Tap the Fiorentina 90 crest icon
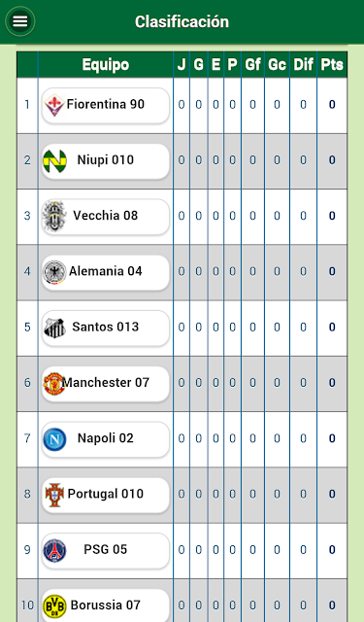This screenshot has width=364, height=622. coord(53,105)
